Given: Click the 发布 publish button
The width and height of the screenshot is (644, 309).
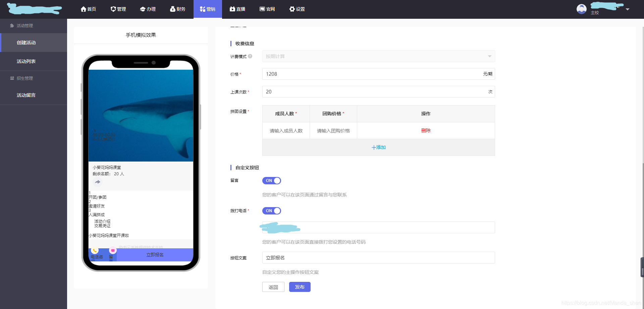Looking at the screenshot, I should pos(300,287).
